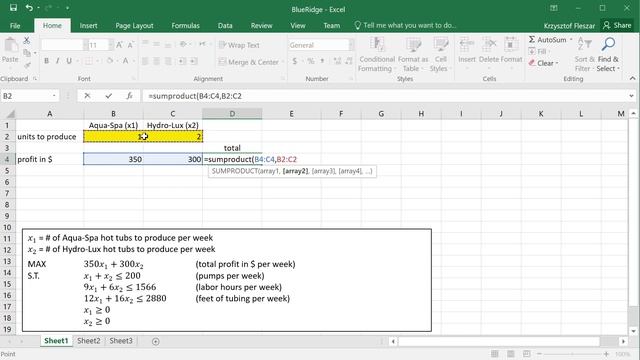Image resolution: width=640 pixels, height=360 pixels.
Task: Cancel formula entry with X icon
Action: pos(87,96)
